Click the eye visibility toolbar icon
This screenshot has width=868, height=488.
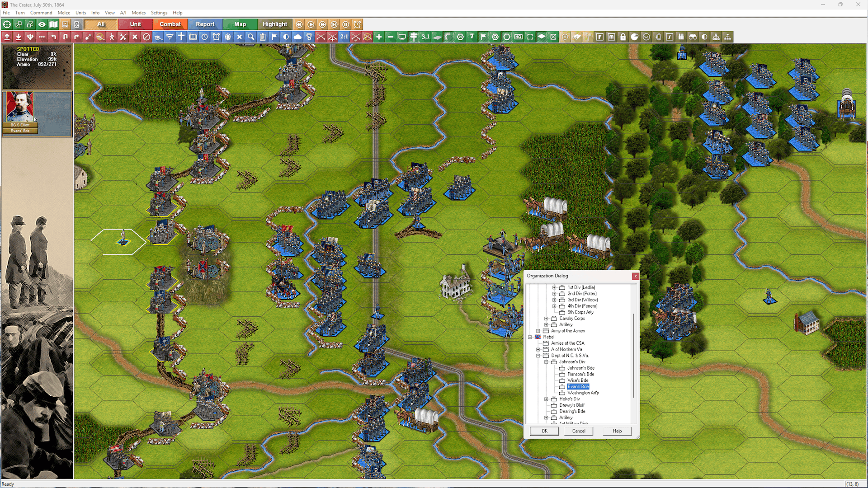[x=42, y=24]
